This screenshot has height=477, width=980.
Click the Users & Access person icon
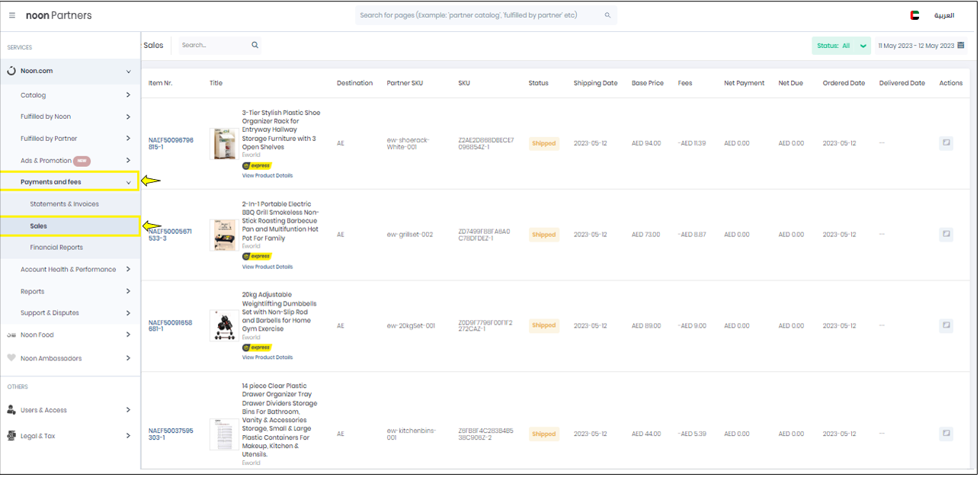(11, 410)
